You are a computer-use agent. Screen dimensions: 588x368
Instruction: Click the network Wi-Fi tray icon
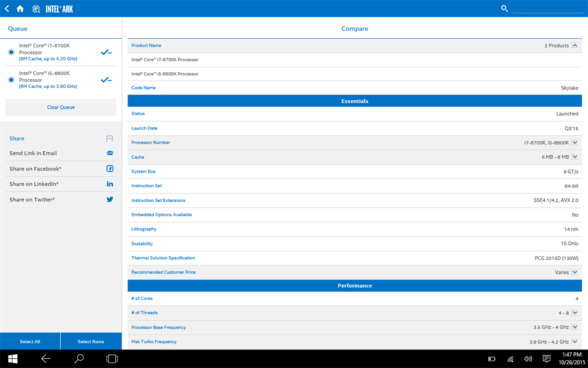tap(510, 359)
